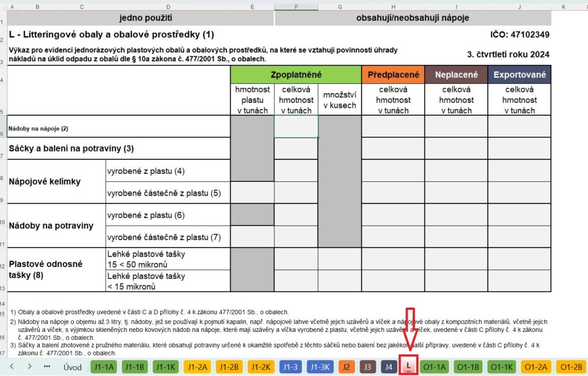Go to the J1-3K sheet tab
Image resolution: width=588 pixels, height=376 pixels.
pyautogui.click(x=321, y=366)
